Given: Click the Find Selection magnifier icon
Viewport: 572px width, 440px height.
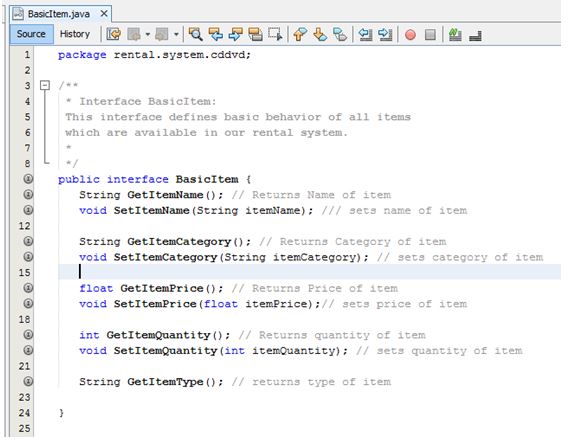Looking at the screenshot, I should point(196,34).
